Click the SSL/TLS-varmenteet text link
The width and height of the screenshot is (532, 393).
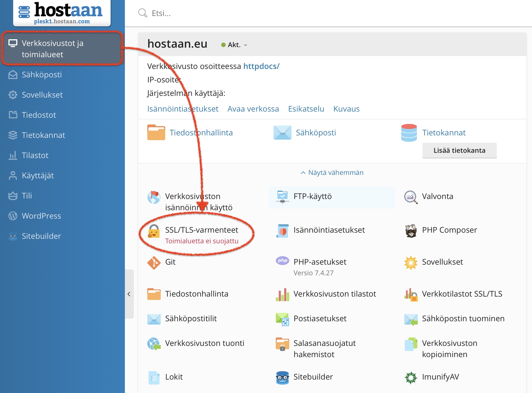[202, 230]
